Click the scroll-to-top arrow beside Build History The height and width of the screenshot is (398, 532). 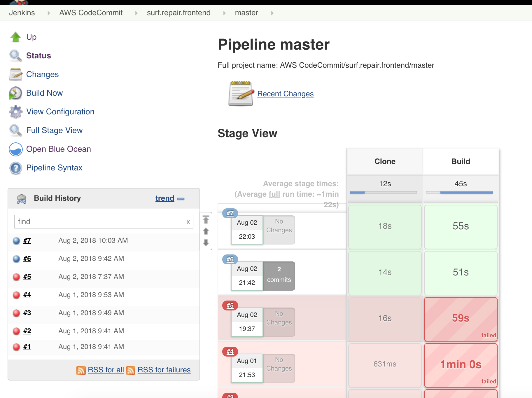click(x=206, y=219)
